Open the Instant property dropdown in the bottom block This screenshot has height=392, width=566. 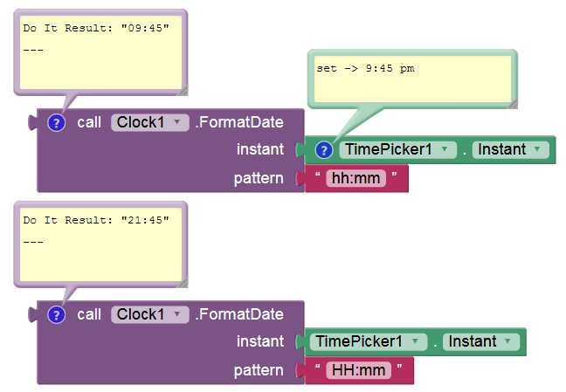(x=482, y=341)
